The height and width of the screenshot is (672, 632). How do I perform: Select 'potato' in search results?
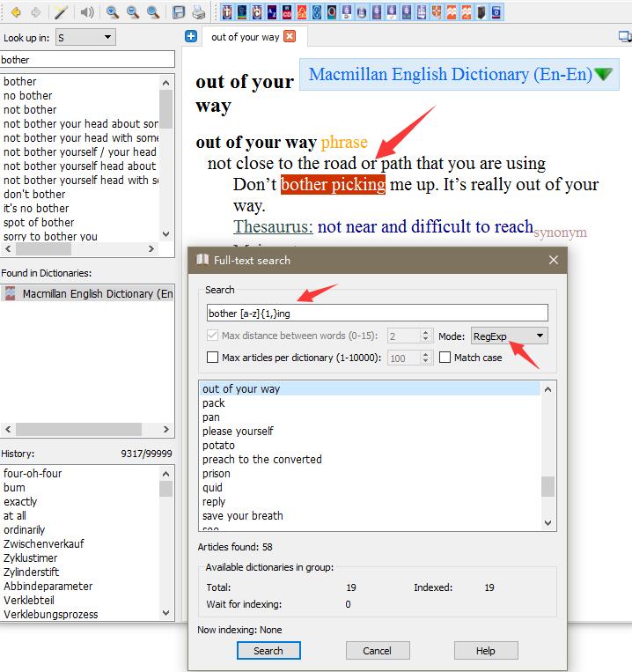point(218,446)
